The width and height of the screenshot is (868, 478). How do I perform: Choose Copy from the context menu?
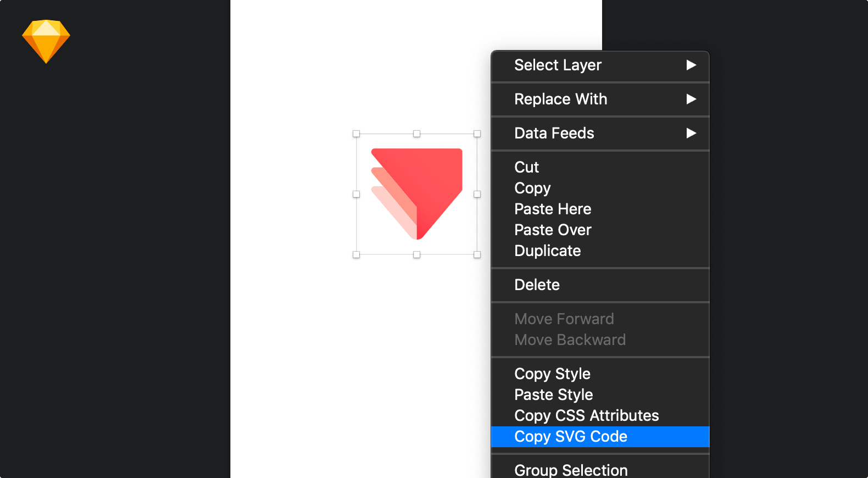click(x=600, y=188)
